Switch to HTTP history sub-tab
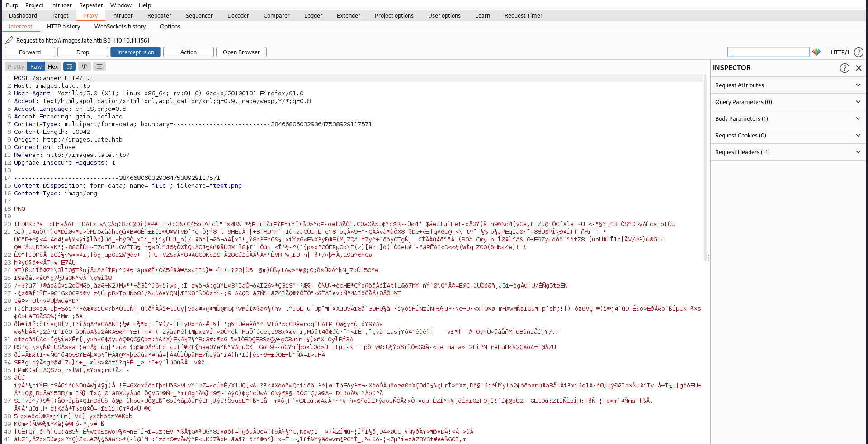Image resolution: width=868 pixels, height=444 pixels. [63, 26]
